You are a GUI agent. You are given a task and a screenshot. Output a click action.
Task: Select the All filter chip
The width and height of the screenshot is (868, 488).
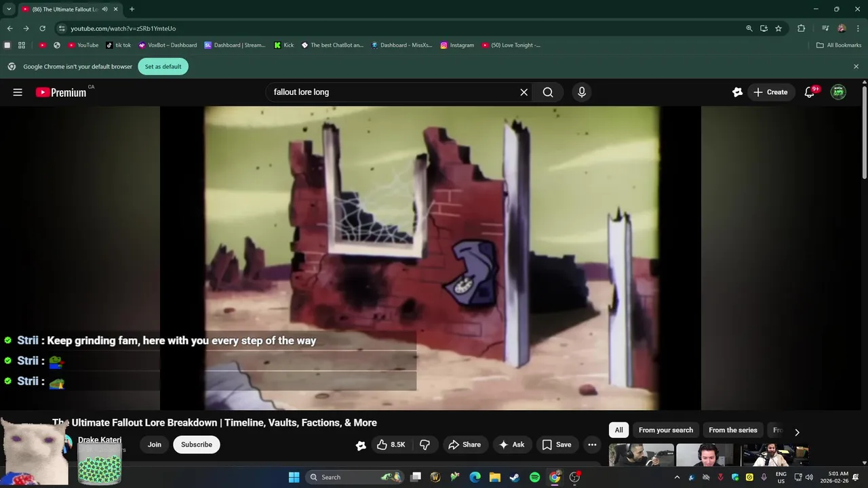618,430
